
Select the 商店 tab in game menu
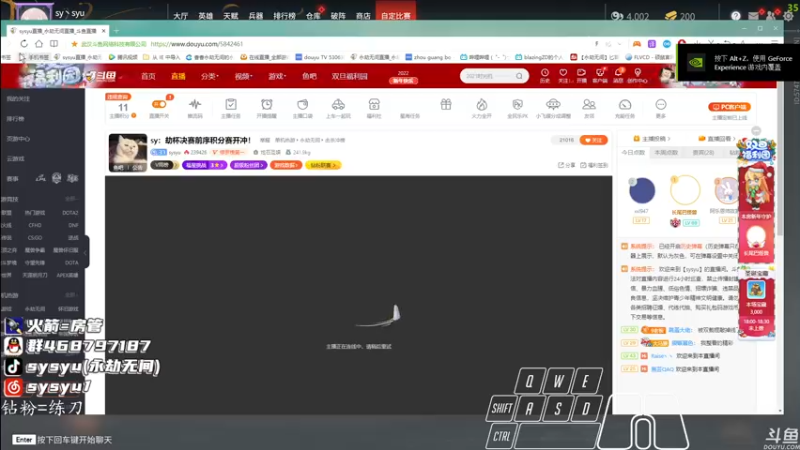tap(363, 16)
